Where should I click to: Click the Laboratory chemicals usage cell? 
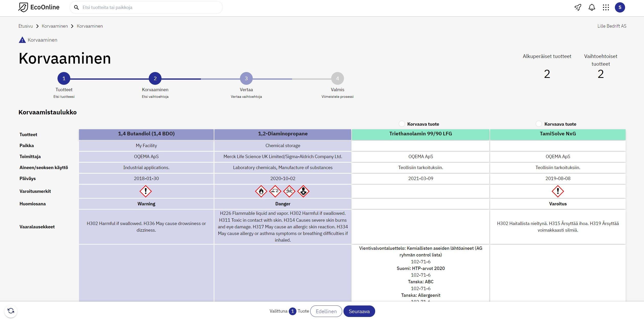[283, 168]
